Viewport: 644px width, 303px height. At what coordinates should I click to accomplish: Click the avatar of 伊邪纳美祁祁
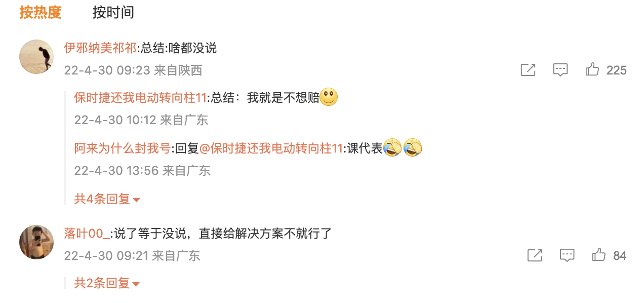[36, 57]
